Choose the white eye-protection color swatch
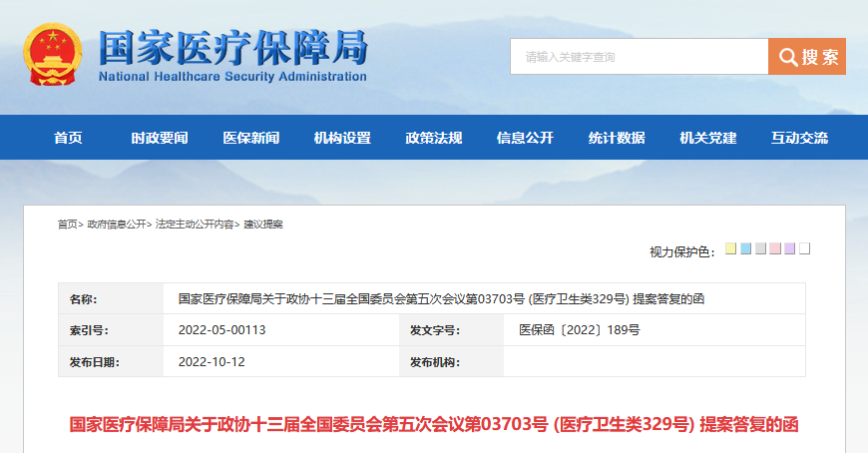 pyautogui.click(x=804, y=248)
